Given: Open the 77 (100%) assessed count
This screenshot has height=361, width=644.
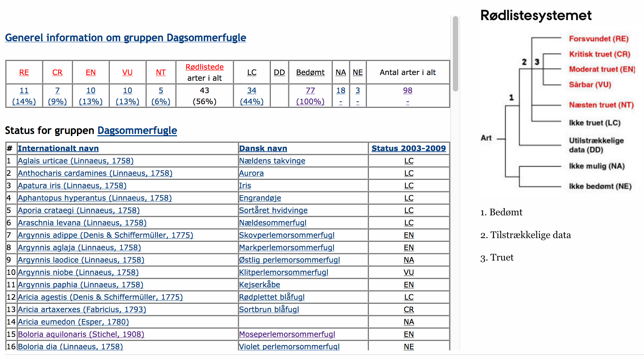Looking at the screenshot, I should pyautogui.click(x=310, y=96).
